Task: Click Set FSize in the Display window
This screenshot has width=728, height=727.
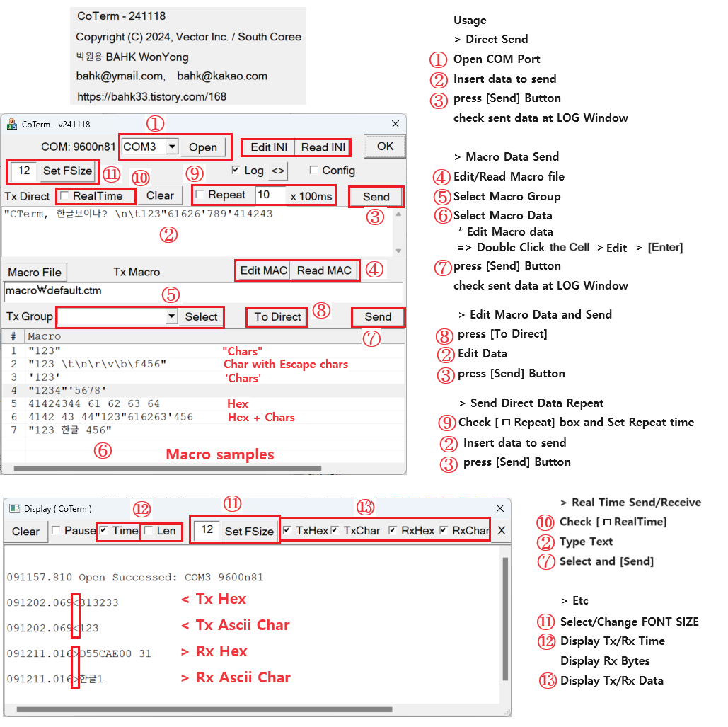Action: pyautogui.click(x=249, y=531)
